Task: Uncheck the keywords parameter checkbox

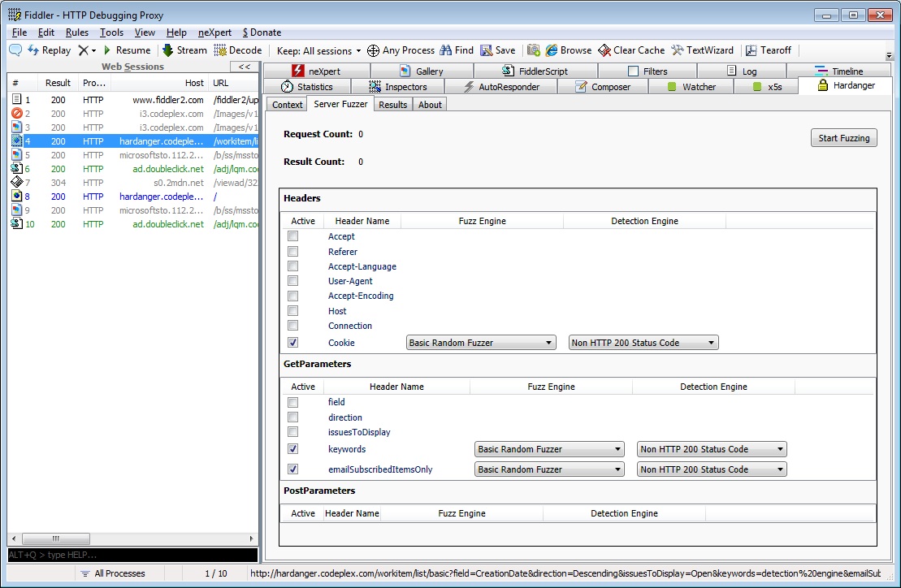Action: tap(293, 449)
